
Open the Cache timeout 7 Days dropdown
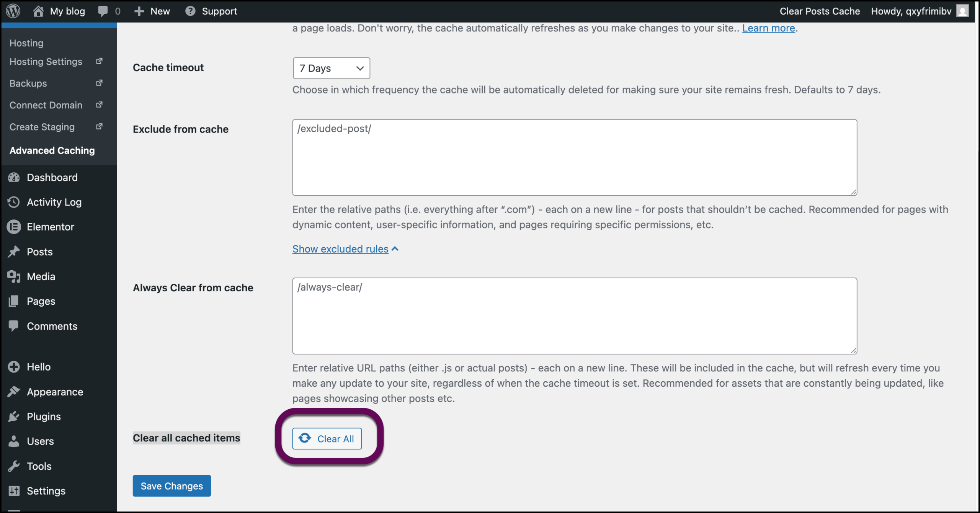[x=331, y=68]
